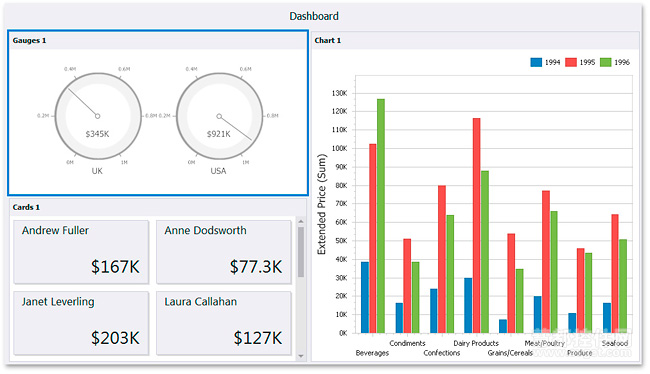Viewport: 650px width, 374px height.
Task: Open the Laura Callahan card
Action: click(x=224, y=323)
